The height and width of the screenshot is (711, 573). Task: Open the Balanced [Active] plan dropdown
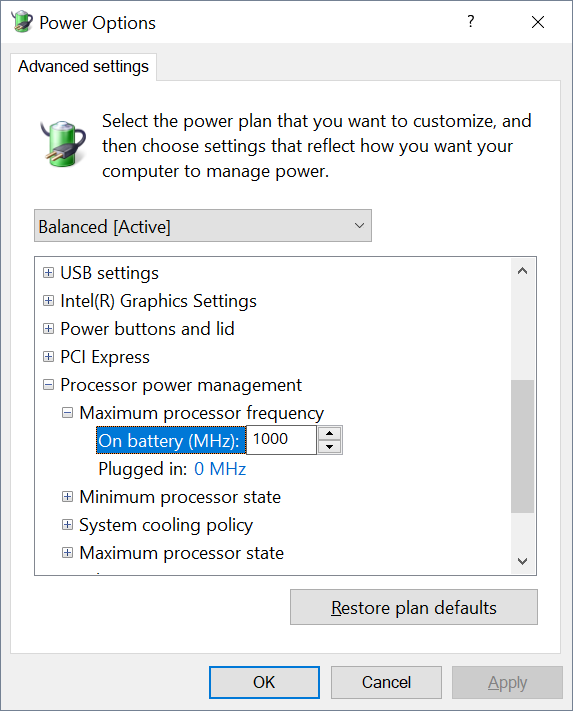click(203, 226)
